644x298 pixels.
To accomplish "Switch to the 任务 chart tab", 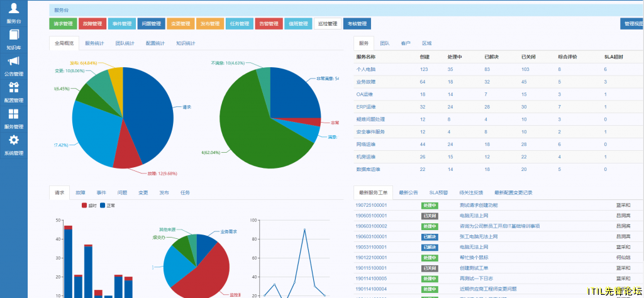I will point(186,192).
